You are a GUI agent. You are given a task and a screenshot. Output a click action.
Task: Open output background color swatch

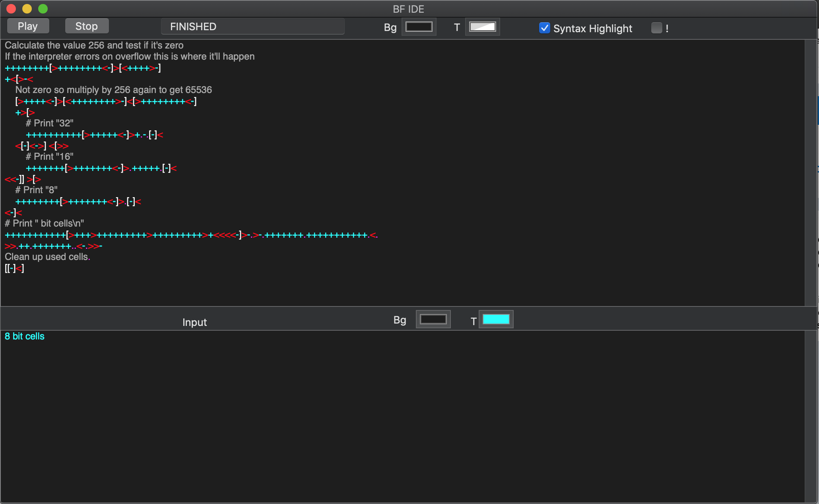(433, 319)
